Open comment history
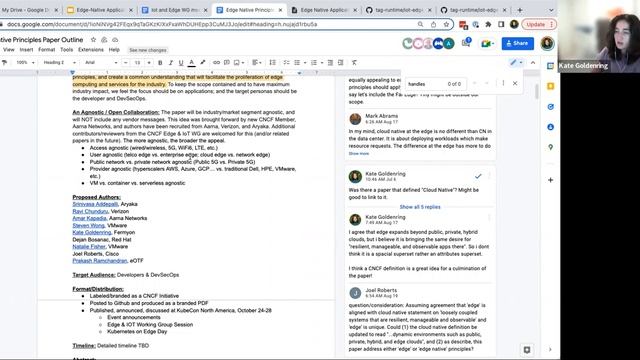This screenshot has height=360, width=640. (466, 42)
